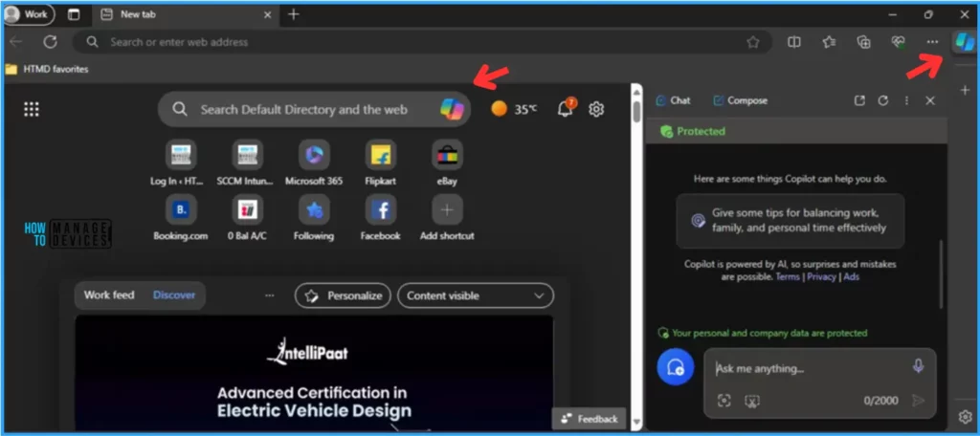The width and height of the screenshot is (980, 436).
Task: Refresh the Copilot pane
Action: [883, 100]
